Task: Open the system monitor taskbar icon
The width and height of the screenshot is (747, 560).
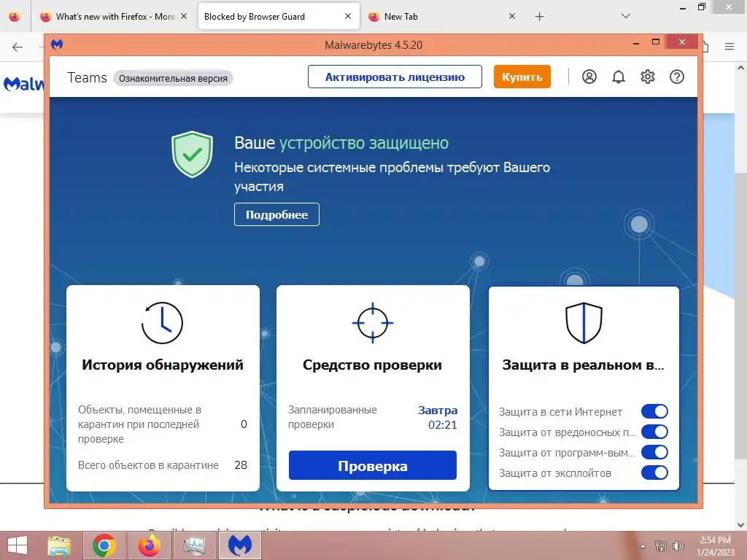Action: point(194,545)
